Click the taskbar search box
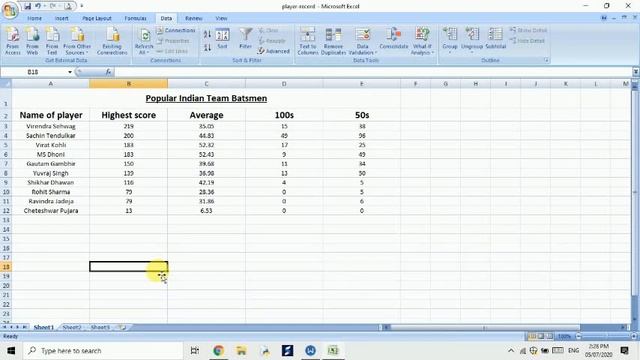The width and height of the screenshot is (640, 360). tap(103, 351)
